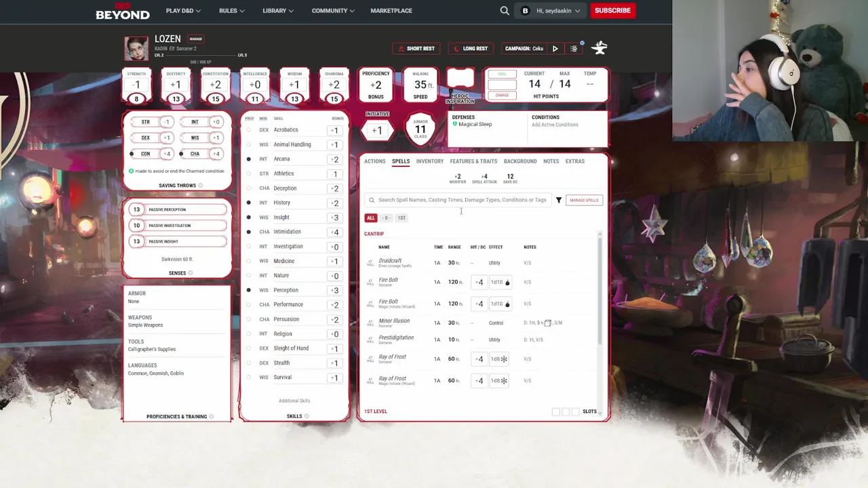Click the Manage button next to Lozen
Viewport: 868px width, 488px height.
[x=195, y=39]
